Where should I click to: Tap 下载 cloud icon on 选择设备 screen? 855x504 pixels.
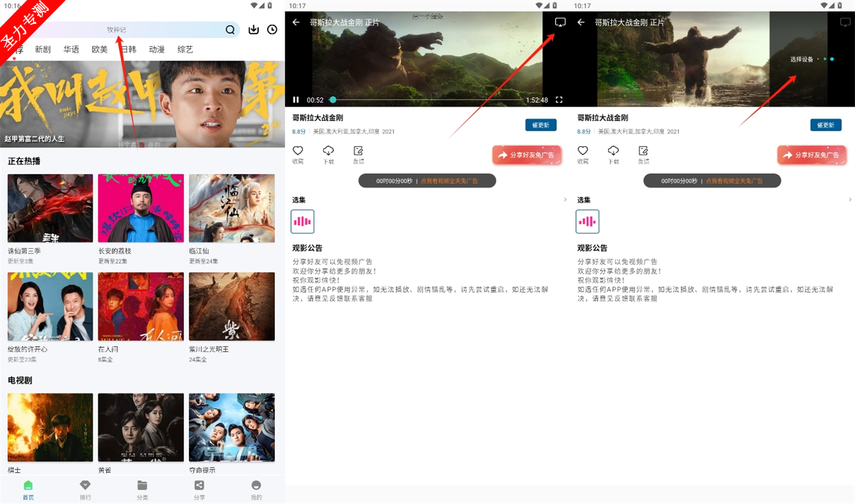pyautogui.click(x=613, y=151)
